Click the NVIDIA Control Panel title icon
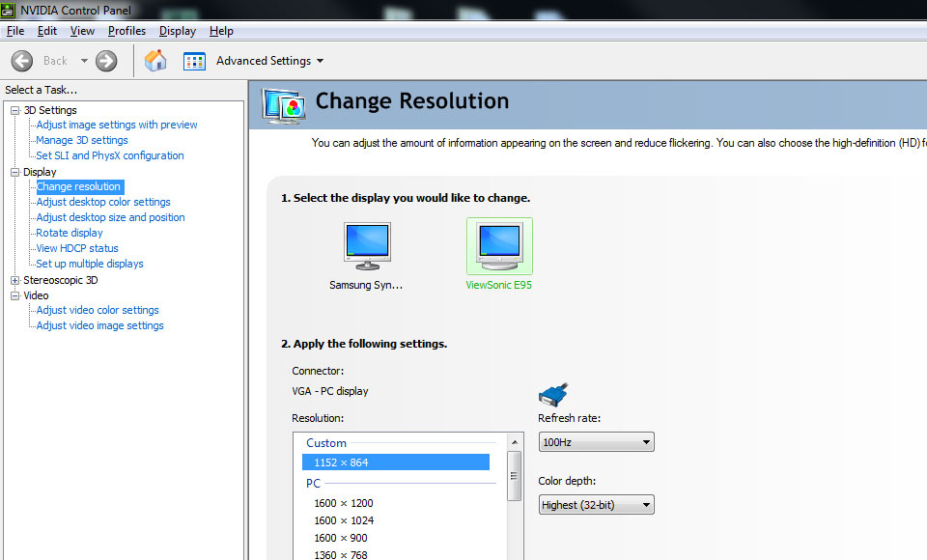927x560 pixels. point(8,10)
